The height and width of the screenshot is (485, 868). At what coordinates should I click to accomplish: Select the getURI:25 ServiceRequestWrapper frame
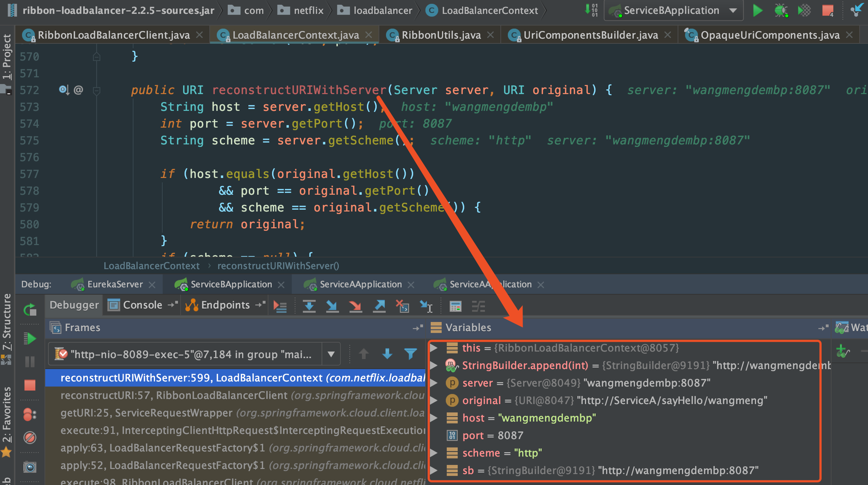click(235, 413)
